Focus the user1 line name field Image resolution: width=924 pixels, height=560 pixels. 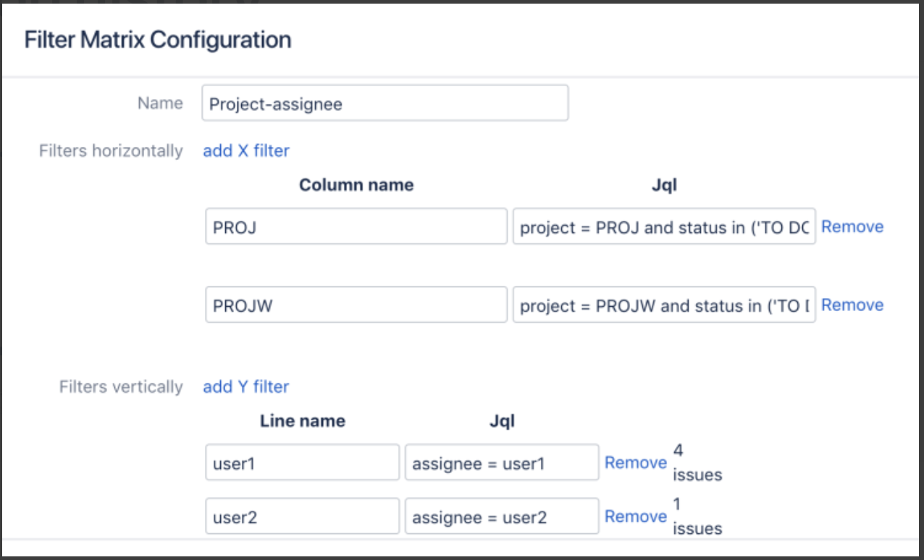302,462
